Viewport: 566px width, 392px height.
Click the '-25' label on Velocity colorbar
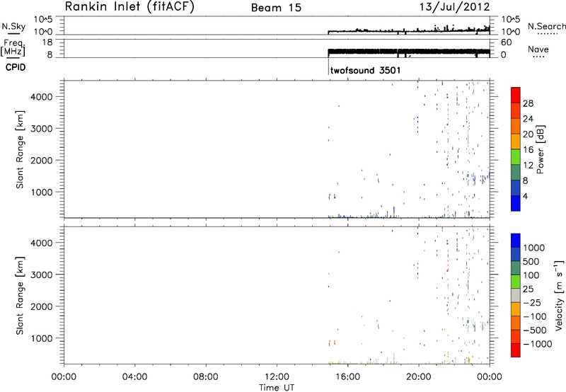coord(532,303)
